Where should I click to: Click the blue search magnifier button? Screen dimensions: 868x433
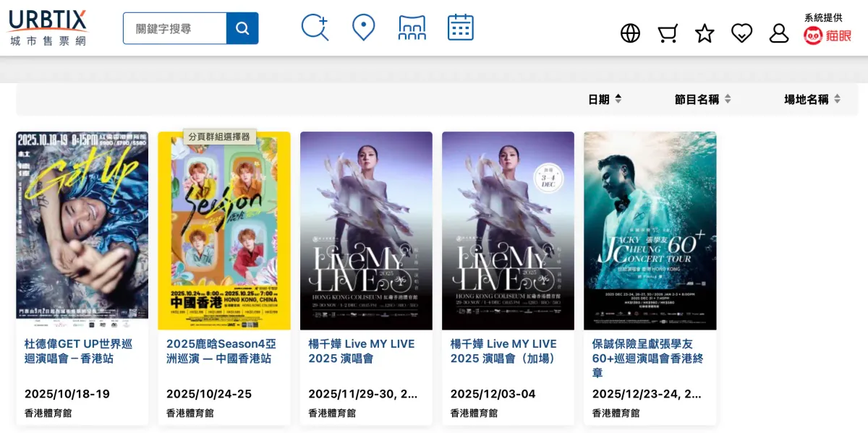tap(242, 28)
